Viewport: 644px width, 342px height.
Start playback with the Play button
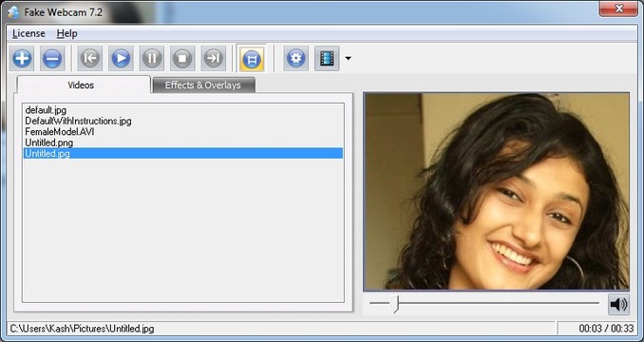(x=121, y=58)
